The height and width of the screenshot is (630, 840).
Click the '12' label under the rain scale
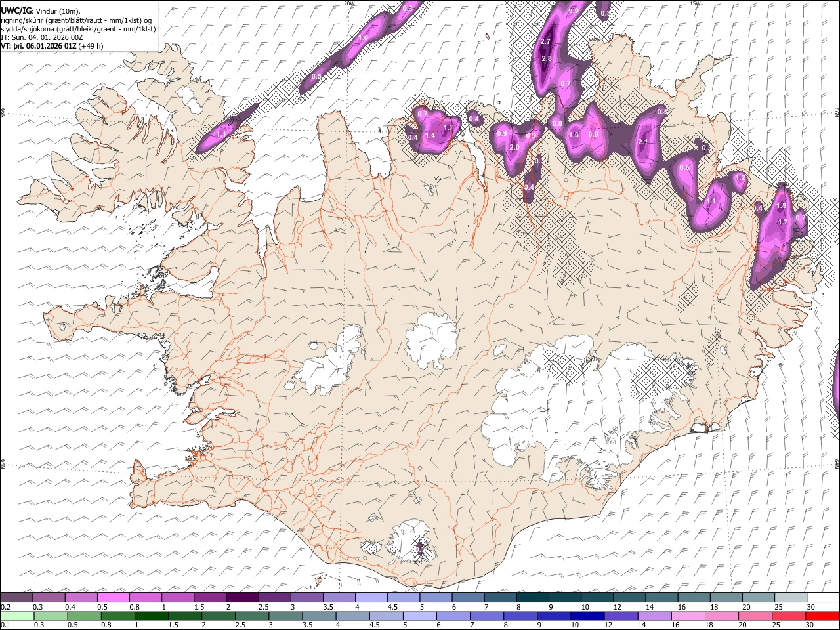[x=608, y=625]
